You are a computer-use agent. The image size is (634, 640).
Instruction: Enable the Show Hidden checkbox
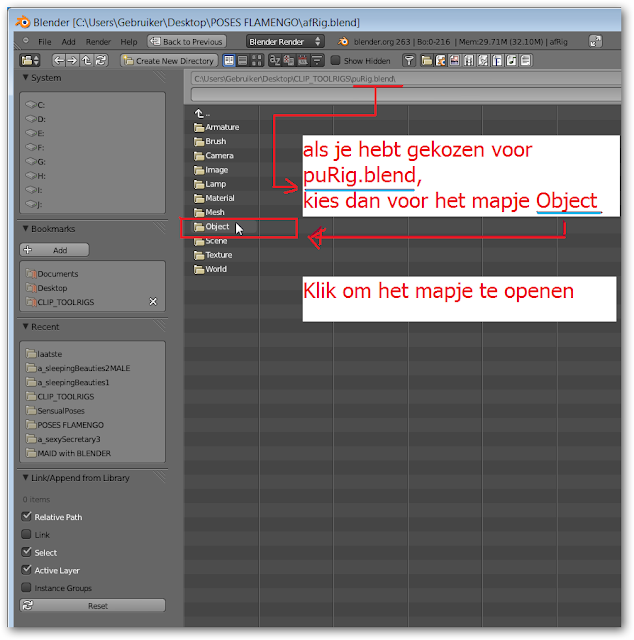coord(335,60)
